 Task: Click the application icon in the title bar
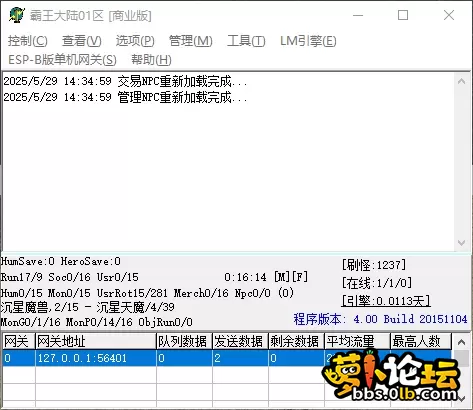coord(17,15)
